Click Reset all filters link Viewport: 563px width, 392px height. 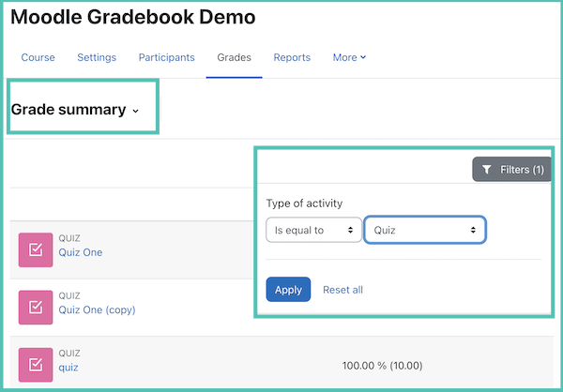pos(342,290)
